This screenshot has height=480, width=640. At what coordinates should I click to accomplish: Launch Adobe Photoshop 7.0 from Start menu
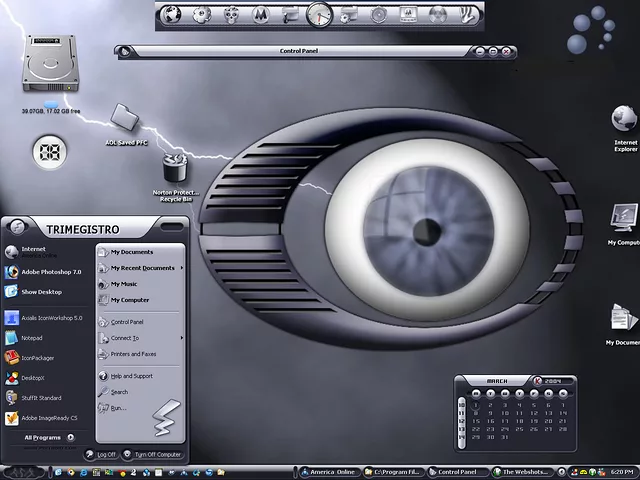tap(50, 271)
